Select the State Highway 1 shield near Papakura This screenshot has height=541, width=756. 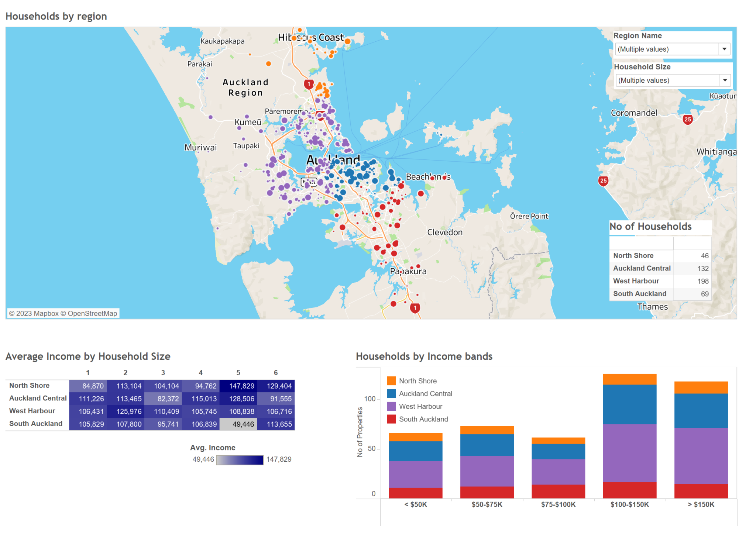tap(415, 308)
